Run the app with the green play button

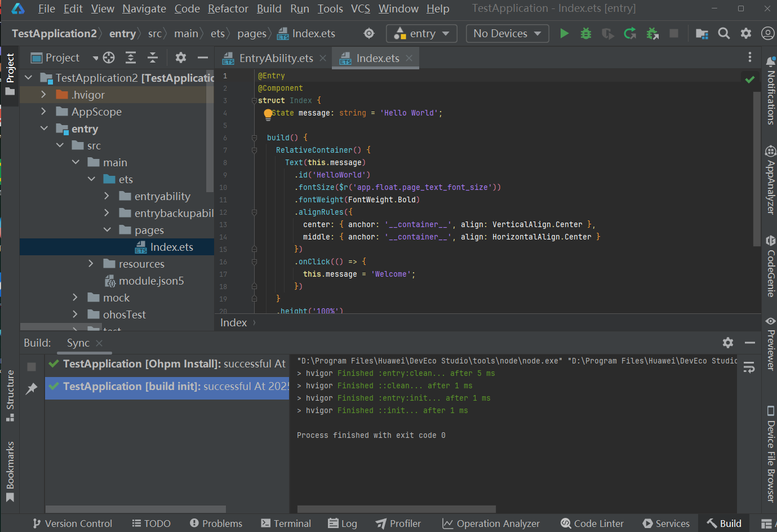[x=564, y=33]
